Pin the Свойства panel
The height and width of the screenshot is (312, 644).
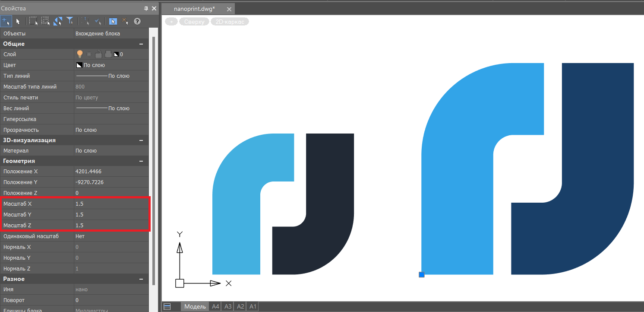(x=146, y=9)
